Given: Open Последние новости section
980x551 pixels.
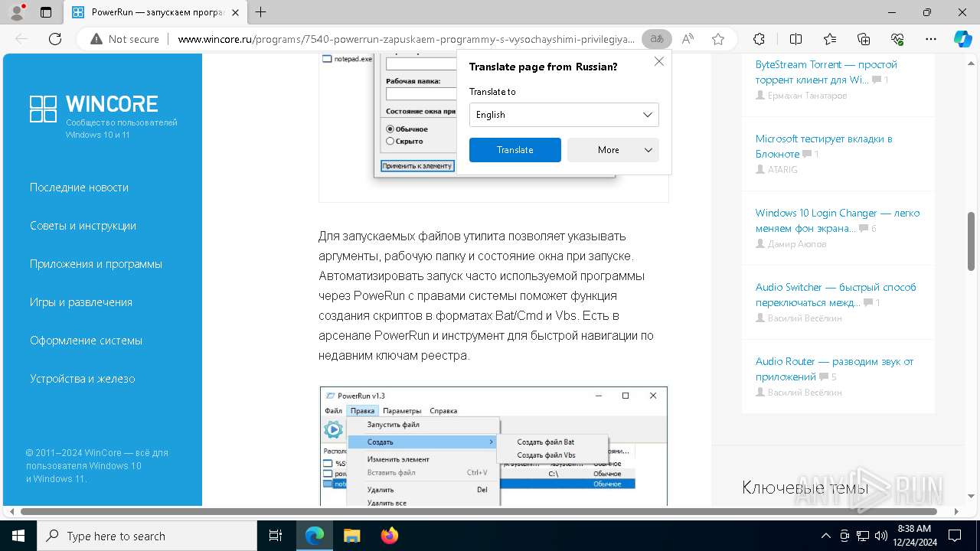Looking at the screenshot, I should tap(79, 187).
